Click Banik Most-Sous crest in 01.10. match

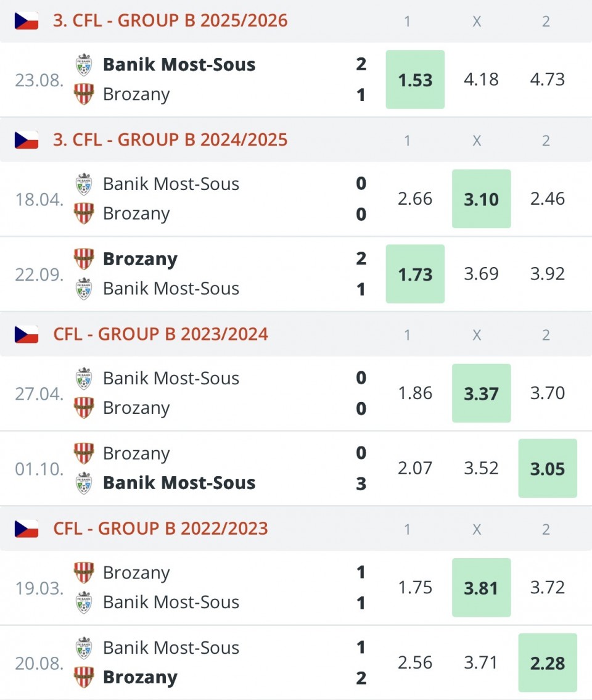(x=84, y=483)
